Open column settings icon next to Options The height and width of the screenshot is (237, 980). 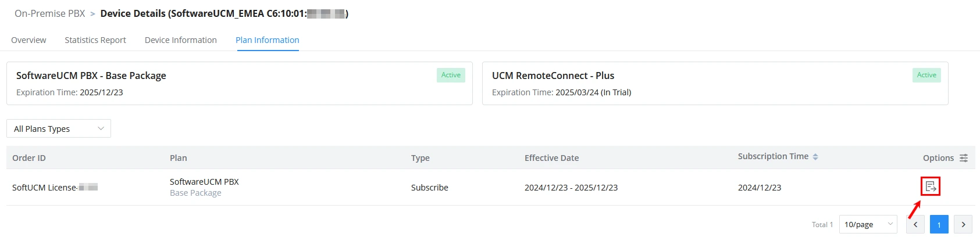click(964, 158)
